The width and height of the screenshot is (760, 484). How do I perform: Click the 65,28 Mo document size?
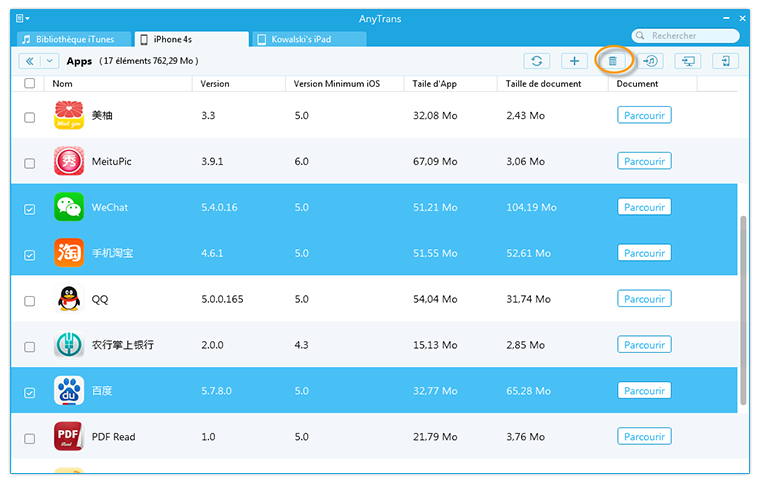coord(528,391)
